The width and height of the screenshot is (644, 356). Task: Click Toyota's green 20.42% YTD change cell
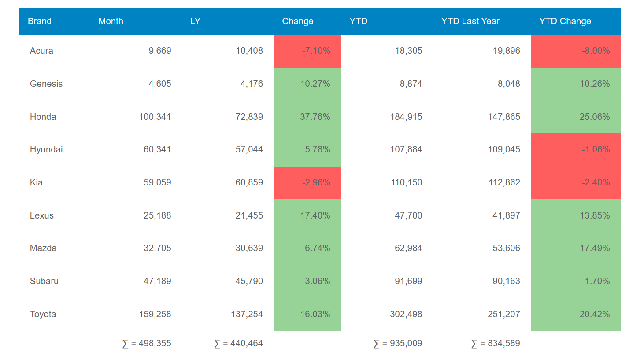point(575,314)
